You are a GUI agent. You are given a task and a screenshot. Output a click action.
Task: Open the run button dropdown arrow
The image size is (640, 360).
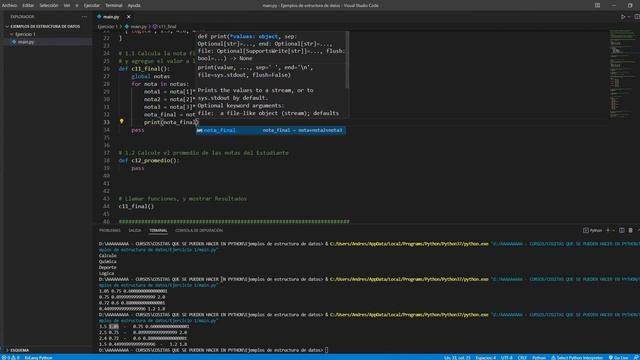tap(629, 17)
